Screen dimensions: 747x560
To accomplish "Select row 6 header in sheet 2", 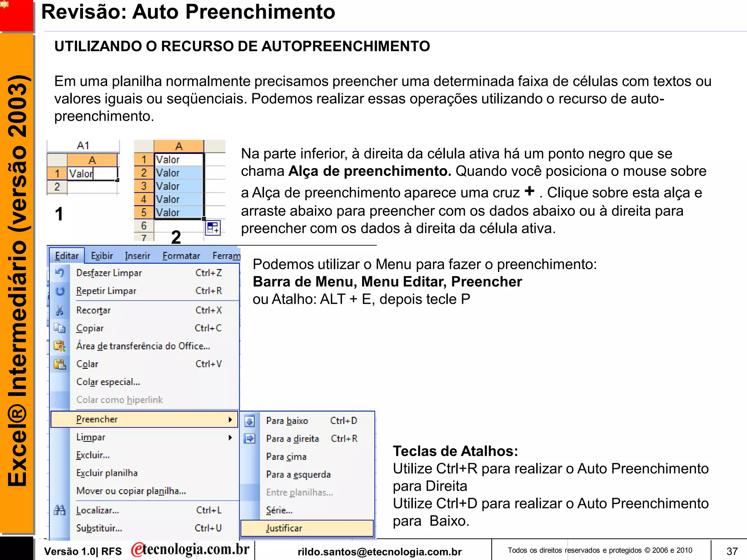I will [x=144, y=226].
